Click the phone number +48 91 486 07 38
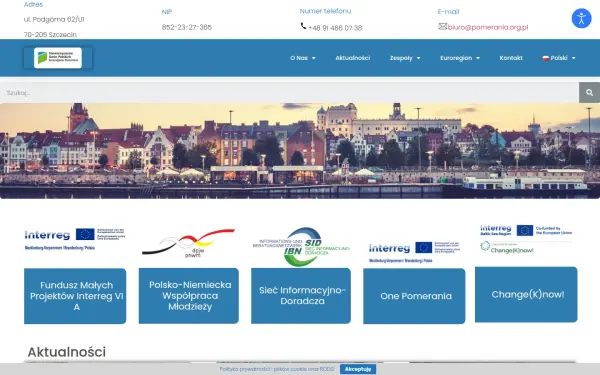This screenshot has height=375, width=600. click(335, 28)
